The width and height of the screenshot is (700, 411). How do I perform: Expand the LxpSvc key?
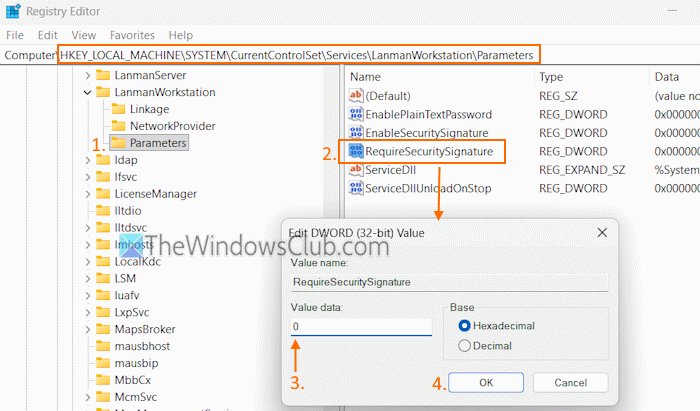coord(88,312)
